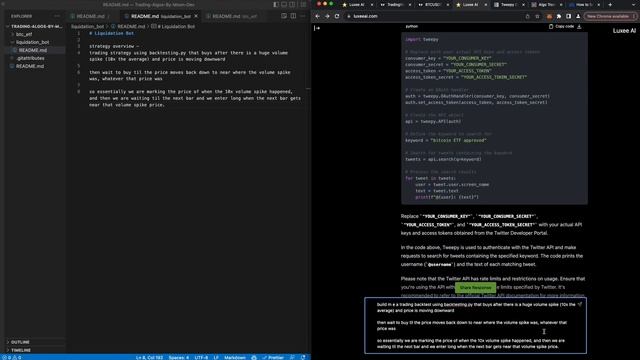Change end of line via LF status item

[x=216, y=358]
